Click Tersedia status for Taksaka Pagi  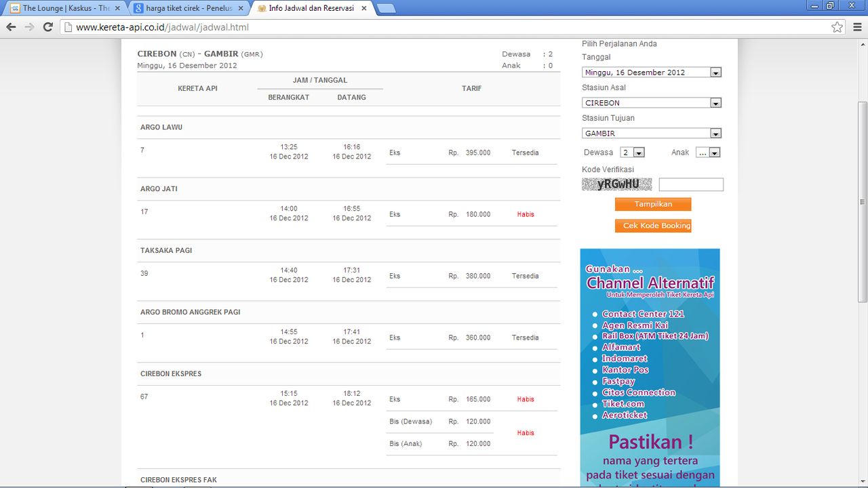(x=526, y=276)
